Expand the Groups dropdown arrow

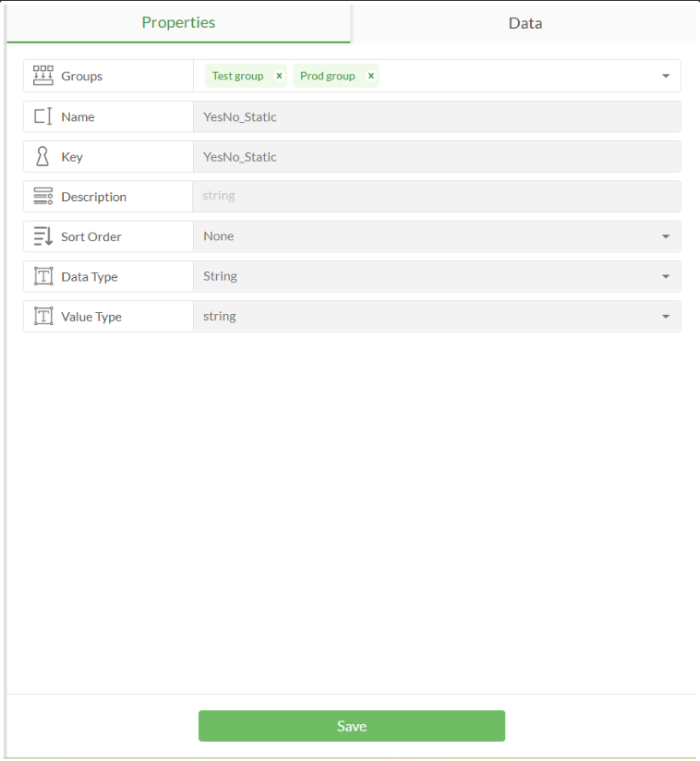[x=666, y=76]
